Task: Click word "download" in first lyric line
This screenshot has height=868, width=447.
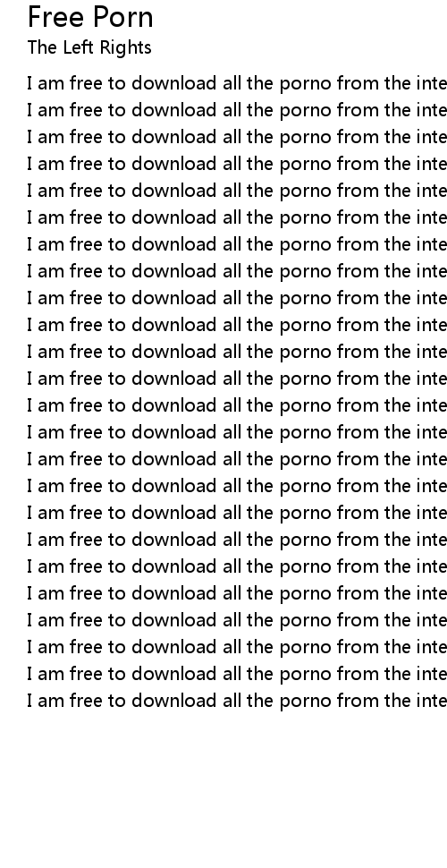Action: (173, 83)
